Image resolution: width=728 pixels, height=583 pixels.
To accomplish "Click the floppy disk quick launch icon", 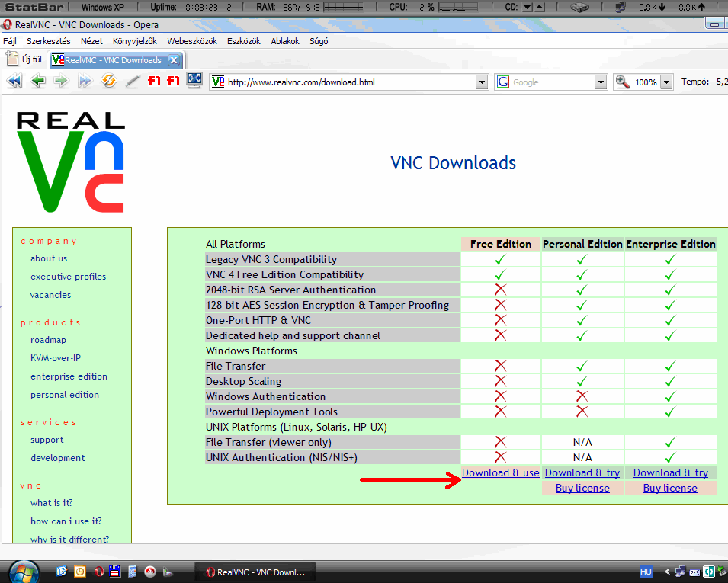I will pos(115,572).
